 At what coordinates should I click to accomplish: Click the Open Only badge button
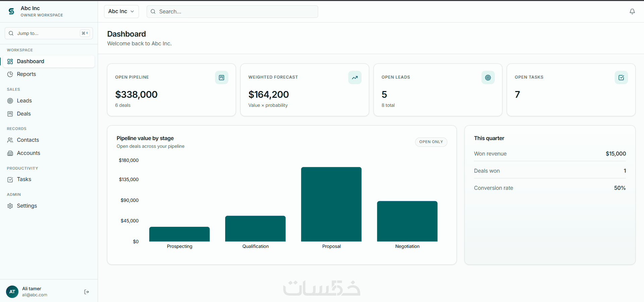431,142
